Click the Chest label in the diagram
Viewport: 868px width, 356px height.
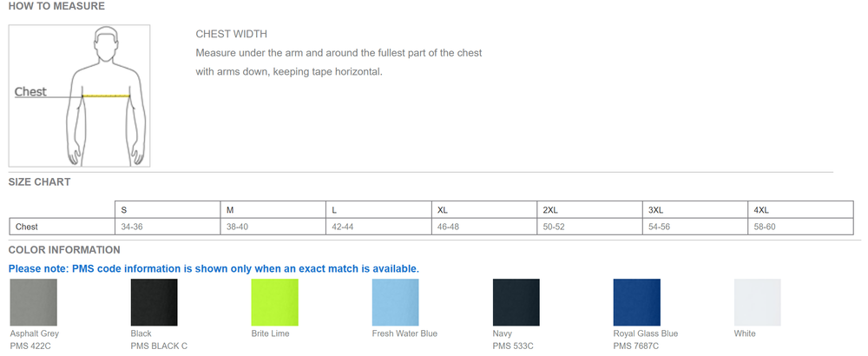click(x=30, y=92)
